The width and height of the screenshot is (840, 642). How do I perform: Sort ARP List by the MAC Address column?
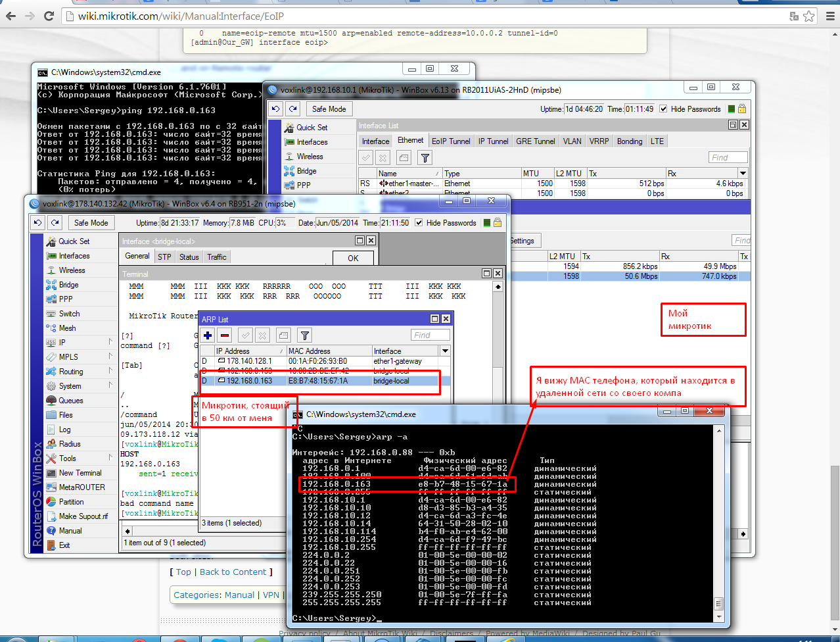pos(329,351)
